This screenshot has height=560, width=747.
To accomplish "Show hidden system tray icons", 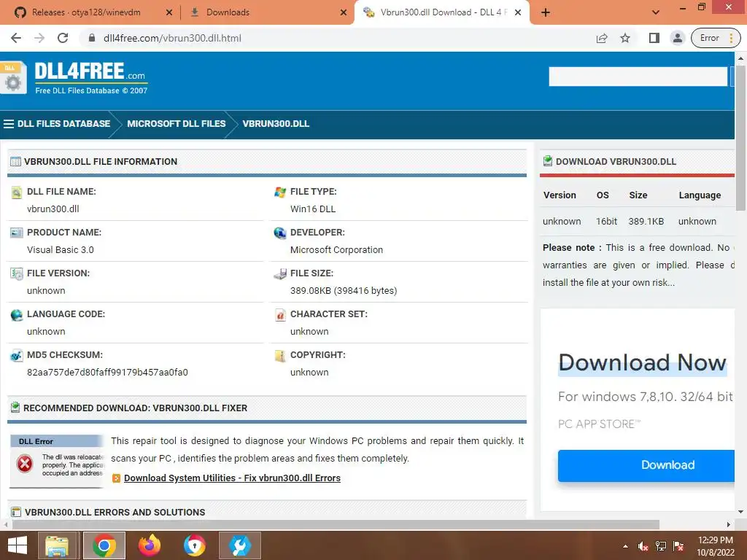I will [x=625, y=546].
